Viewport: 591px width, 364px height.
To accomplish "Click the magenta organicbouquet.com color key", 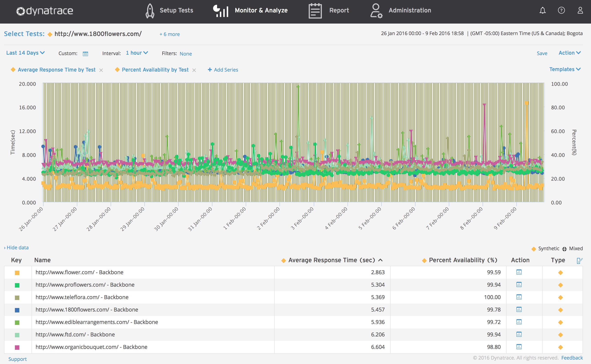I will [17, 347].
